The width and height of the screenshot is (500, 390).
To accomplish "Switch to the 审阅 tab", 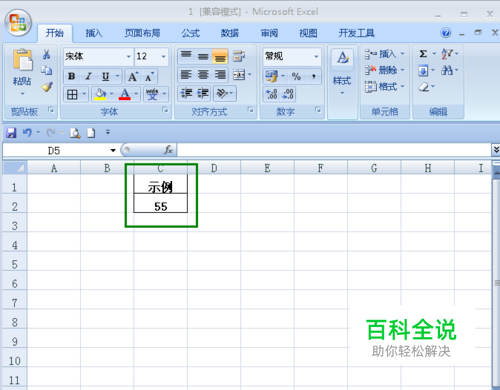I will click(269, 33).
